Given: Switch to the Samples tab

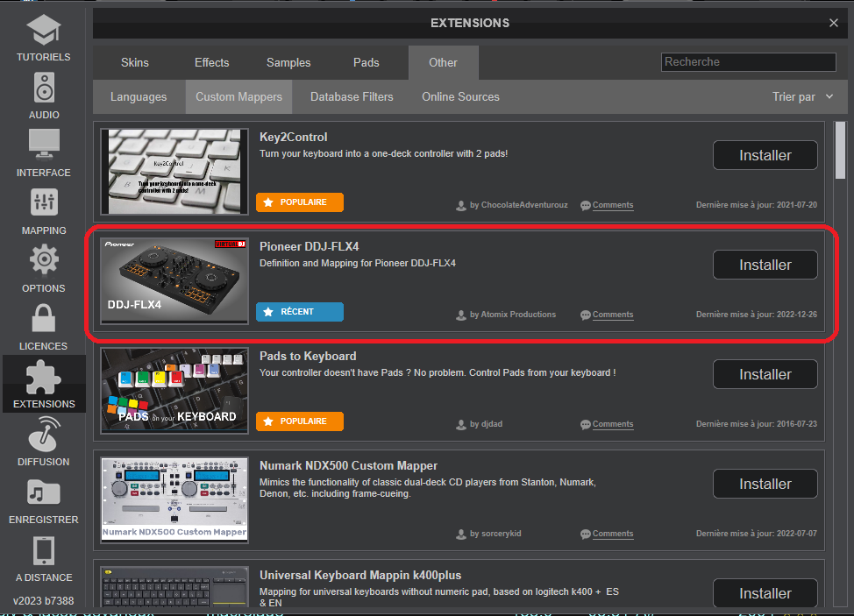Looking at the screenshot, I should (288, 62).
